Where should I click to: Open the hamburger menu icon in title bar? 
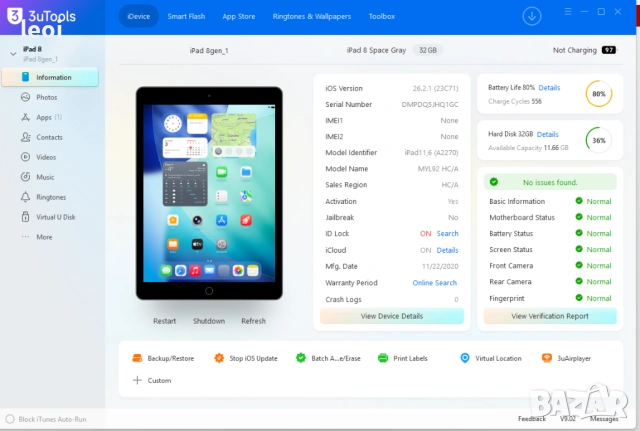pyautogui.click(x=568, y=11)
